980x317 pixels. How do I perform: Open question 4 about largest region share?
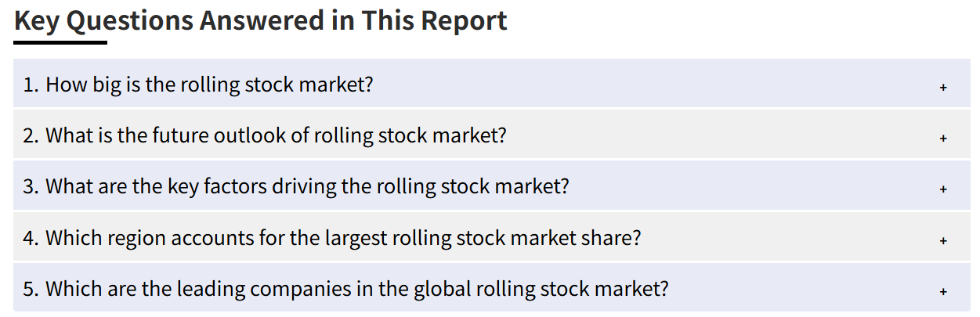[x=492, y=237]
